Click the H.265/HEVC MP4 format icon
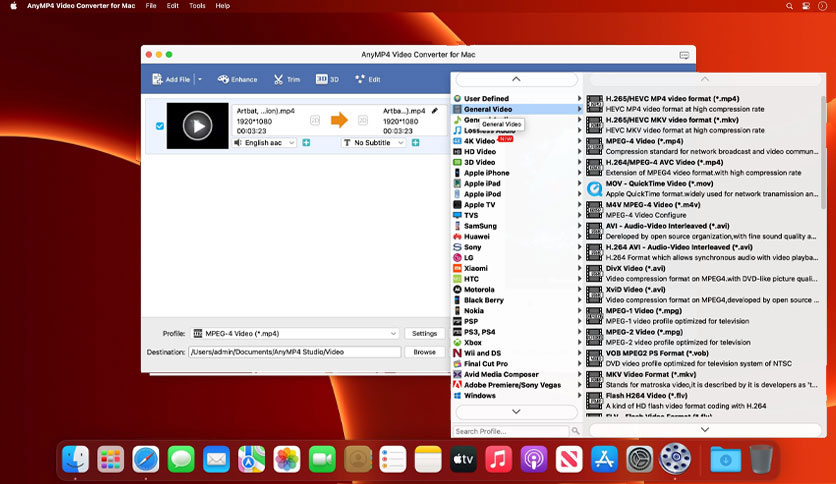 click(594, 104)
